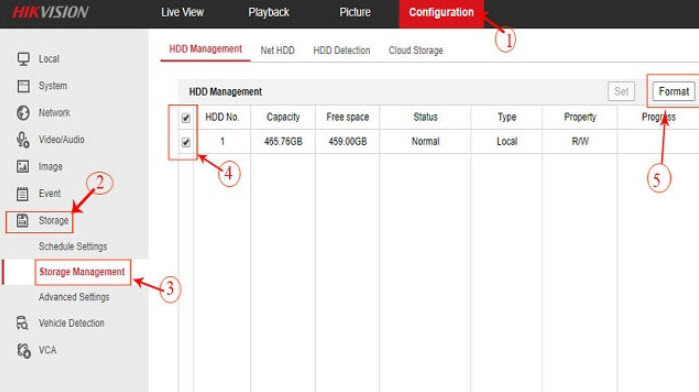699x392 pixels.
Task: Click the Hikvision logo
Action: 50,12
